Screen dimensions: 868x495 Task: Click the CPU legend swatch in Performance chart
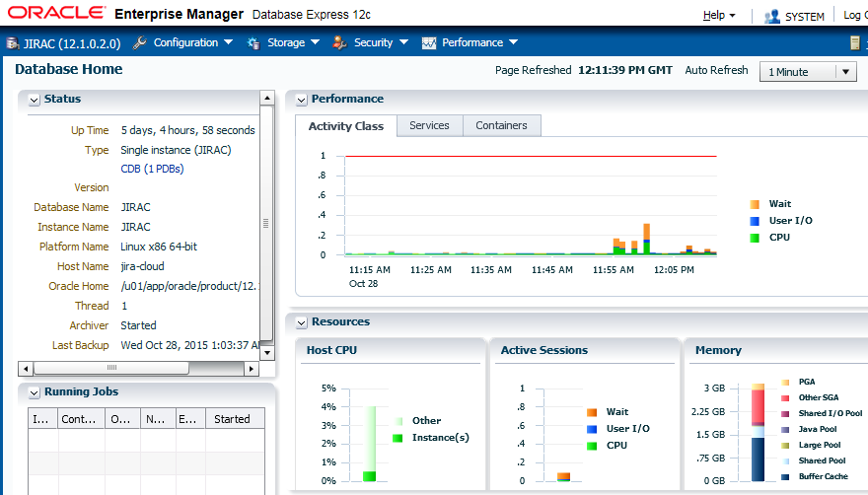point(755,238)
